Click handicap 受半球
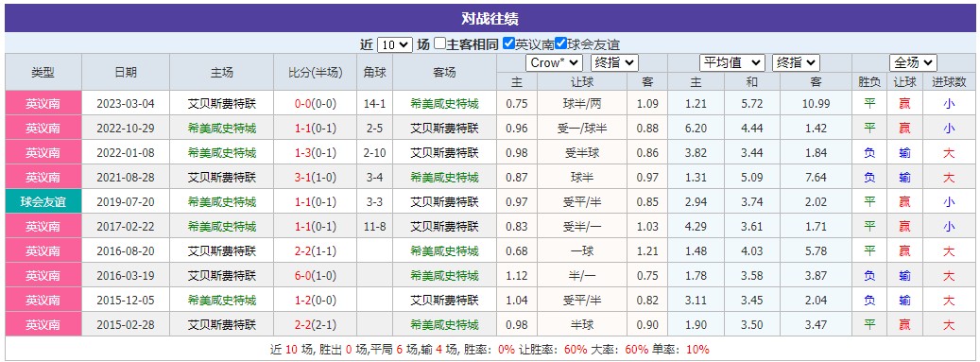Screen dimensions: 980x362 [x=582, y=152]
